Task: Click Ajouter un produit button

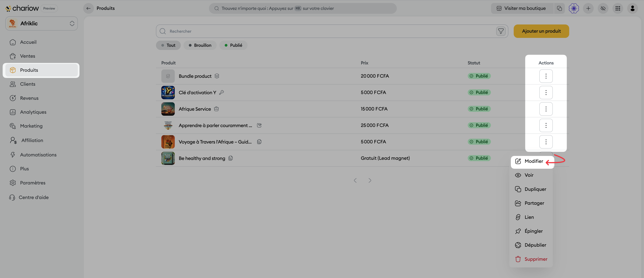Action: click(541, 31)
